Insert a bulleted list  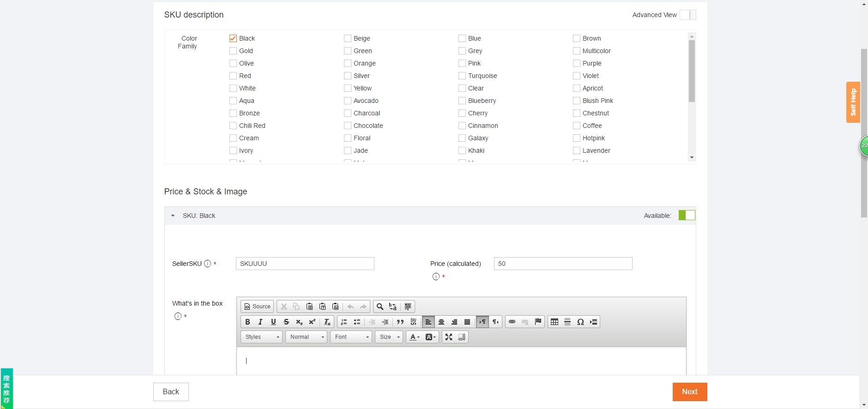click(357, 322)
